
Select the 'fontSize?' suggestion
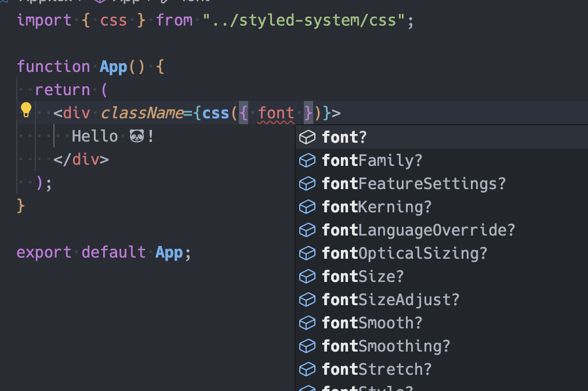(442, 277)
